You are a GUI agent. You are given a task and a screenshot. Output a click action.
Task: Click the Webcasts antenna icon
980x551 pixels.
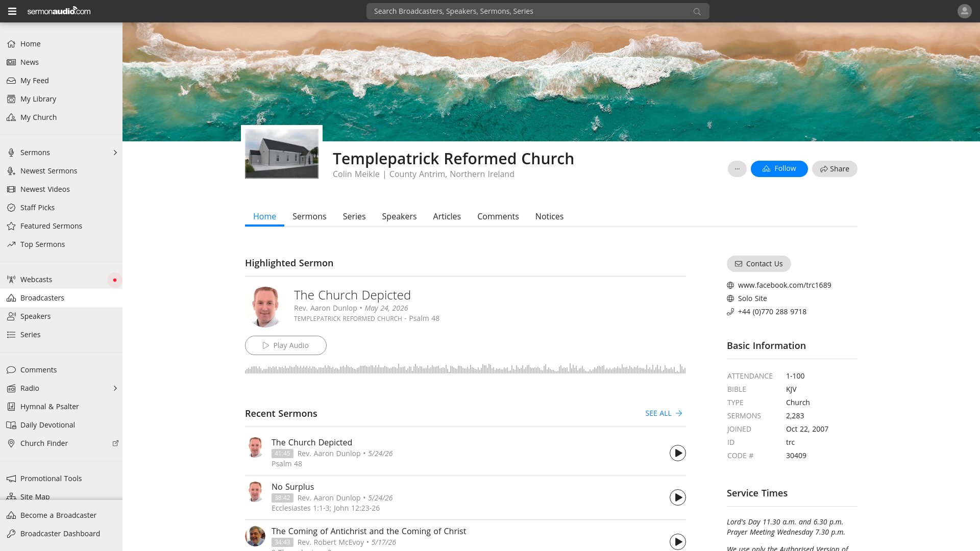[x=11, y=280]
